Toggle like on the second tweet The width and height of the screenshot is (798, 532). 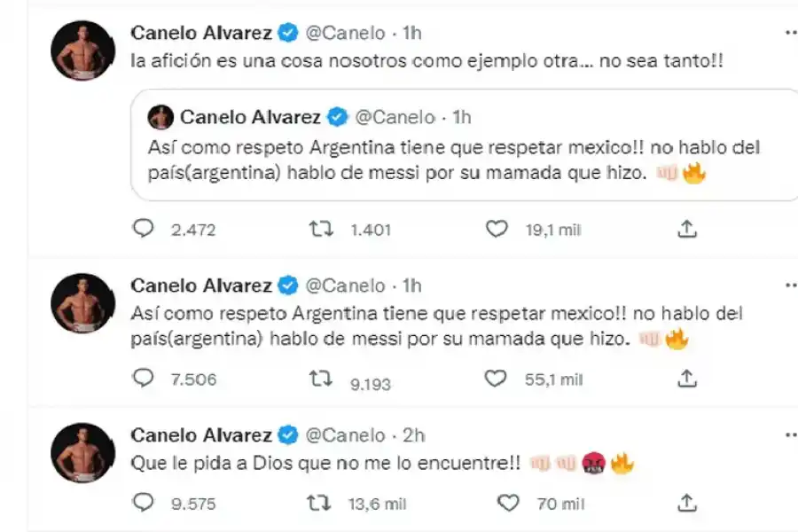coord(497,378)
